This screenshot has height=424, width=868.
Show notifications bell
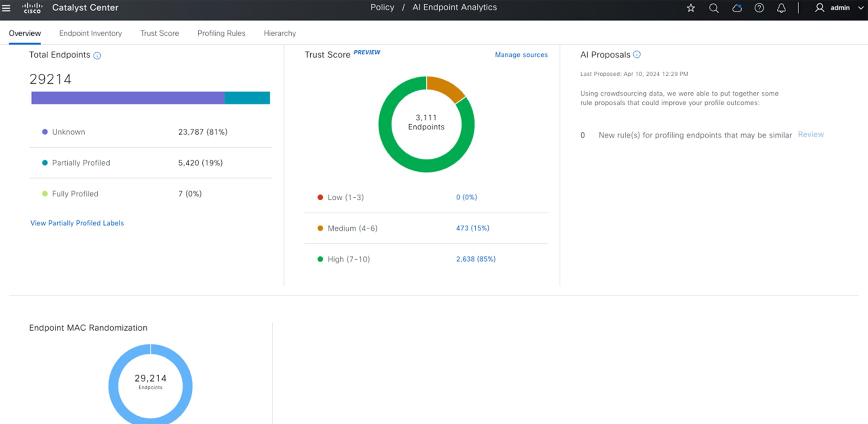tap(781, 8)
